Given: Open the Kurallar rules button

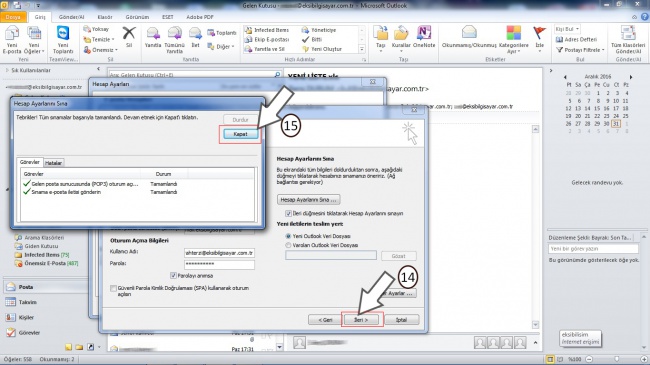Looking at the screenshot, I should pos(401,38).
